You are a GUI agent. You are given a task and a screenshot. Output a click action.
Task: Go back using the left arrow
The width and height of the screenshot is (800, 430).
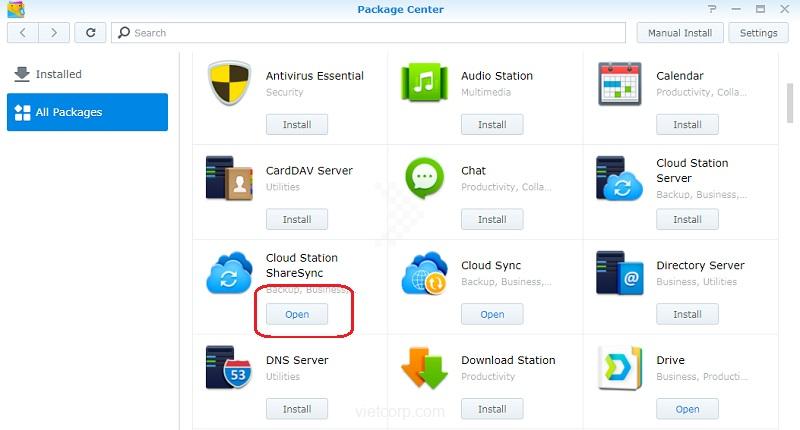(x=23, y=32)
